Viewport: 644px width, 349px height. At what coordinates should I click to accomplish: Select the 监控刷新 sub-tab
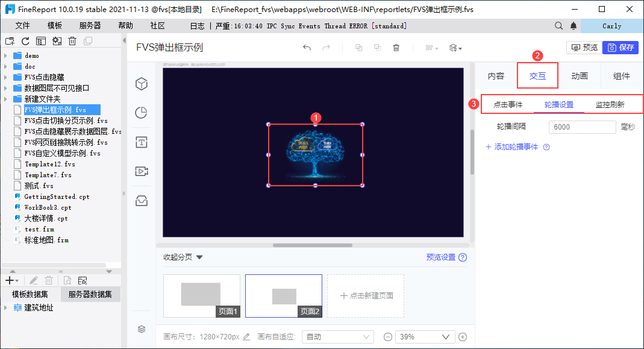coord(610,104)
